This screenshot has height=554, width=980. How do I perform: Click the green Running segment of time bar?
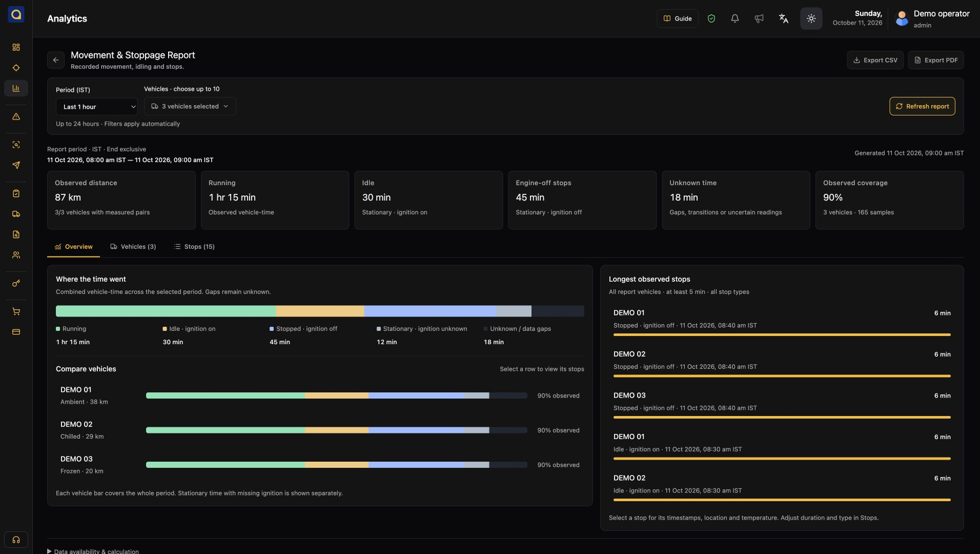coord(166,311)
